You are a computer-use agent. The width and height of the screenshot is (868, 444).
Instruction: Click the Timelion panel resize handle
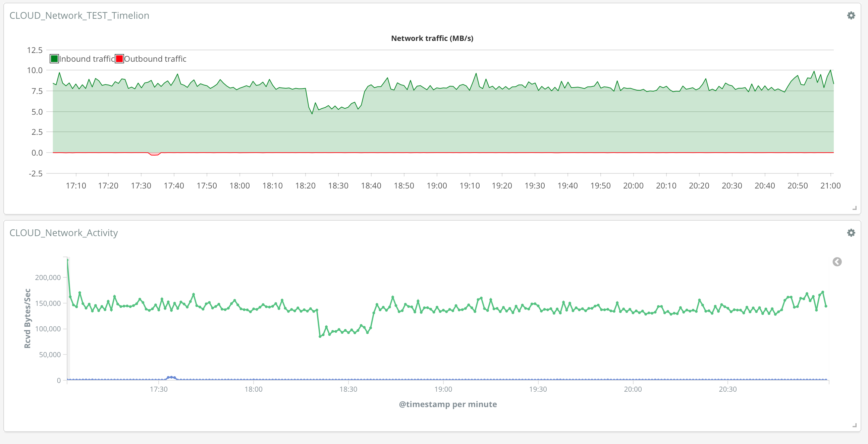coord(854,208)
